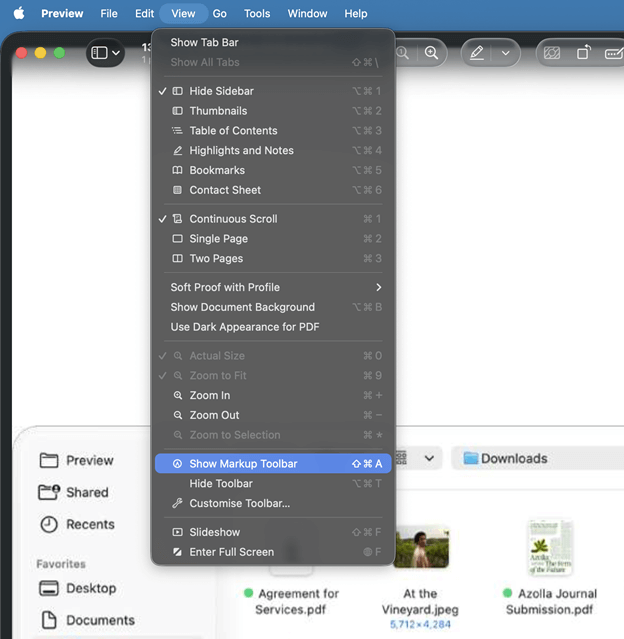Choose Desktop under Favorites
Screen dimensions: 624x639
pos(90,588)
